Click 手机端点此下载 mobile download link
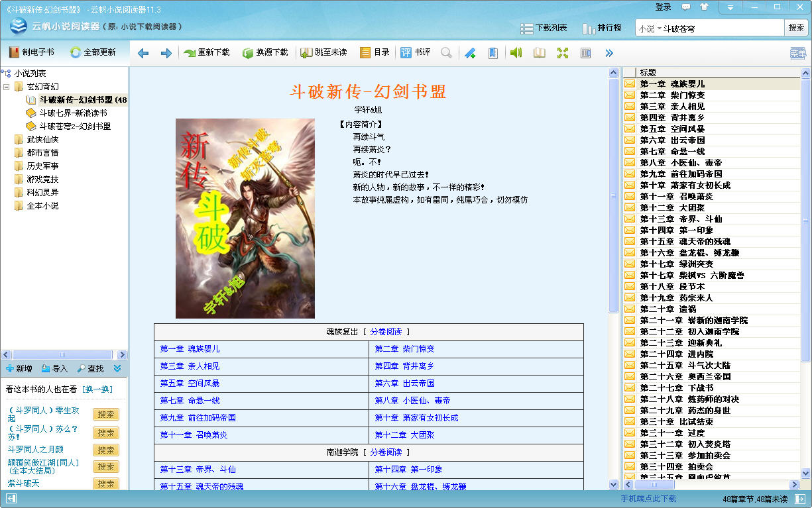 coord(648,499)
